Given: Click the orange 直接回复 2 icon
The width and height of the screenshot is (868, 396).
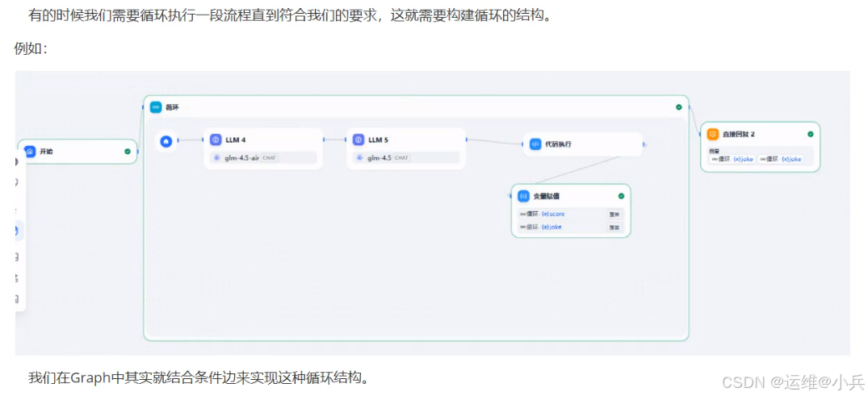Looking at the screenshot, I should pos(713,134).
